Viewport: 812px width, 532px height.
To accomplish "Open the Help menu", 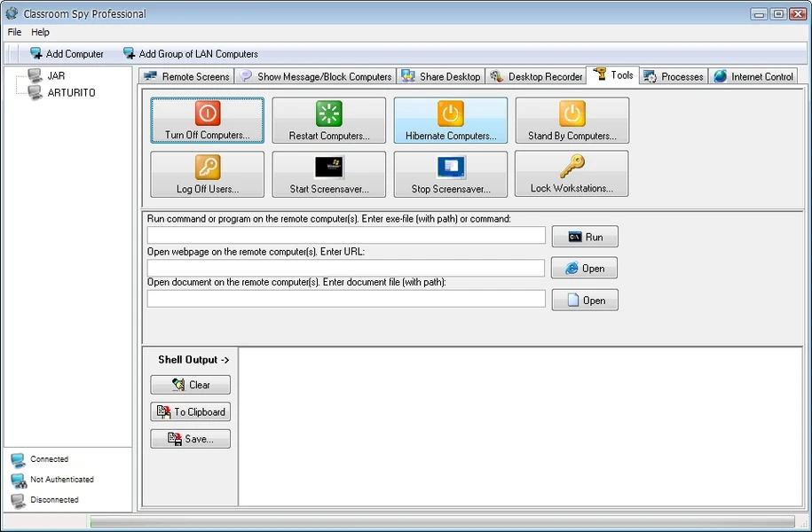I will tap(40, 32).
